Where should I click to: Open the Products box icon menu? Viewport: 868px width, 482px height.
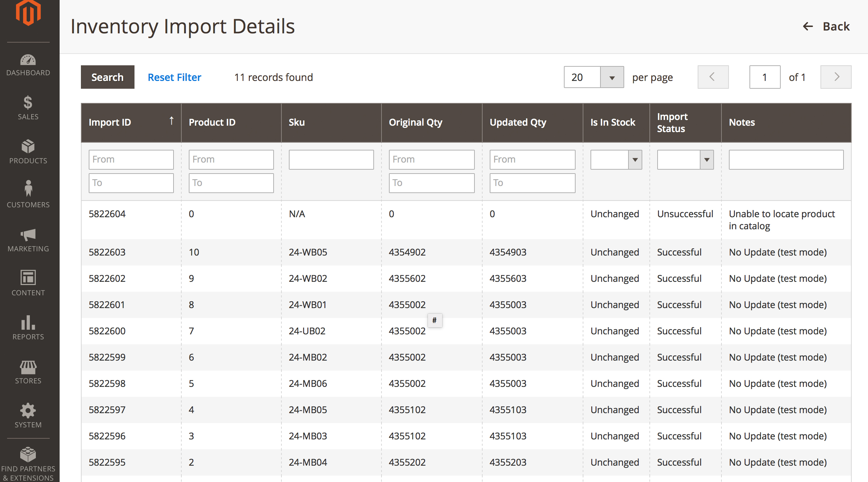click(28, 146)
